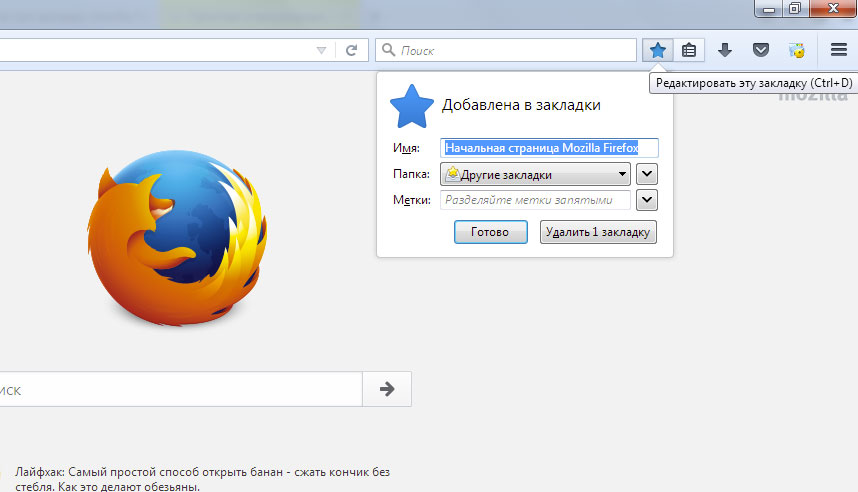Click the Firefox logo on start page
Image resolution: width=858 pixels, height=492 pixels.
pos(177,238)
